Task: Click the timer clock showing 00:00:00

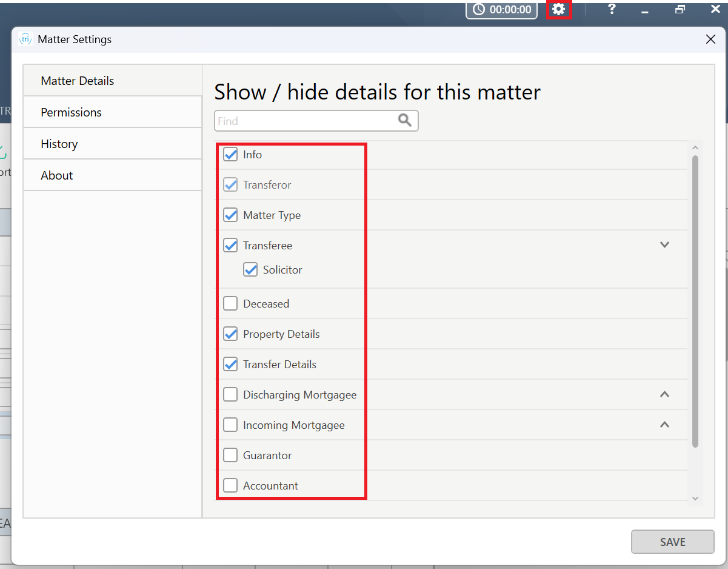Action: [x=501, y=9]
